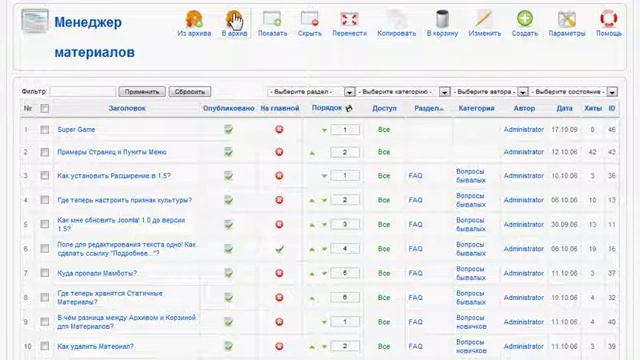Click the 'Применить' filter button

coord(142,92)
